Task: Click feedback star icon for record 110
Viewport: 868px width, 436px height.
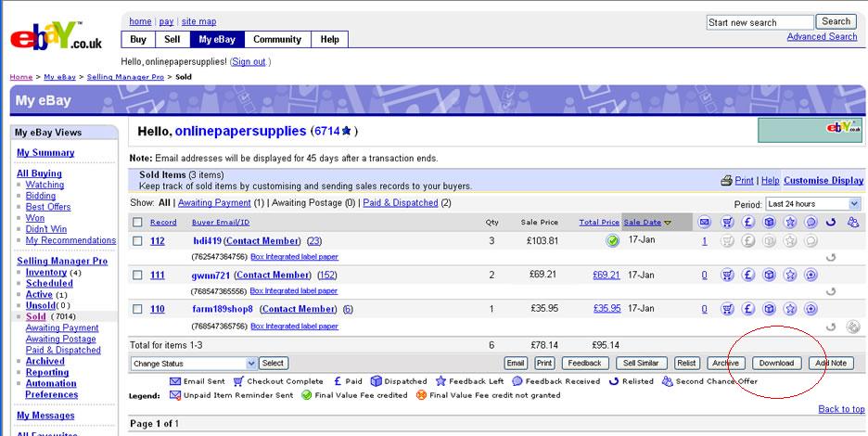Action: click(790, 309)
